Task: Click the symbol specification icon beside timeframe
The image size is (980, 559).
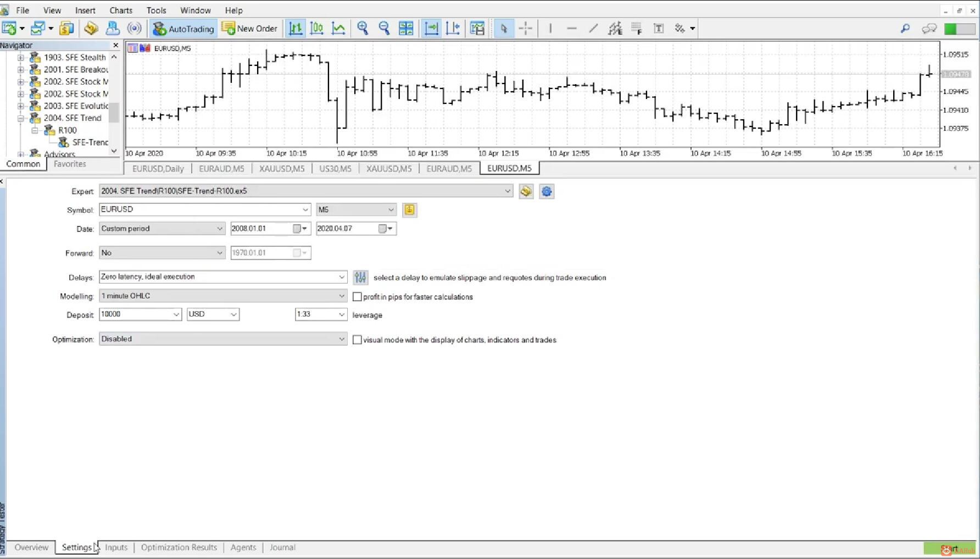Action: pyautogui.click(x=410, y=209)
